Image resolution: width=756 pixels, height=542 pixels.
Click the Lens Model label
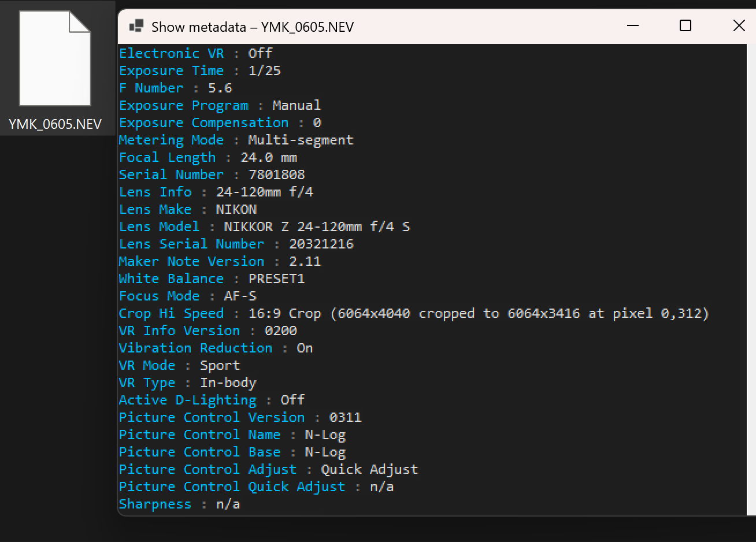pos(159,227)
